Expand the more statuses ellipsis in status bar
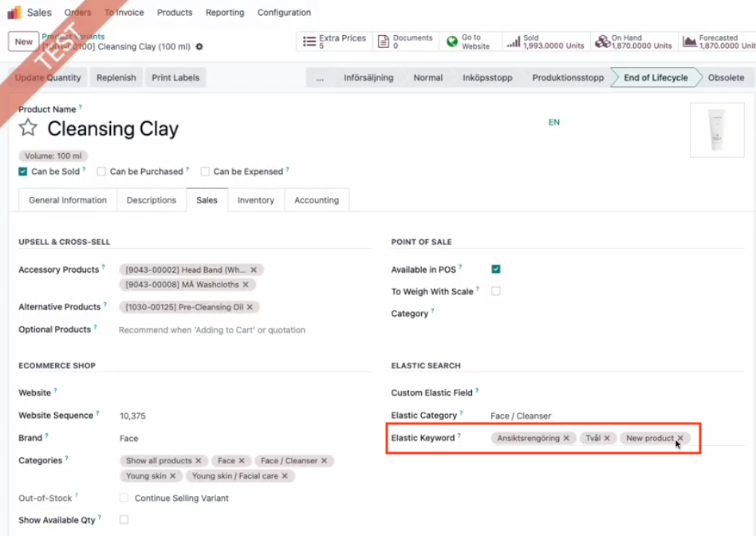The height and width of the screenshot is (536, 756). (x=320, y=78)
